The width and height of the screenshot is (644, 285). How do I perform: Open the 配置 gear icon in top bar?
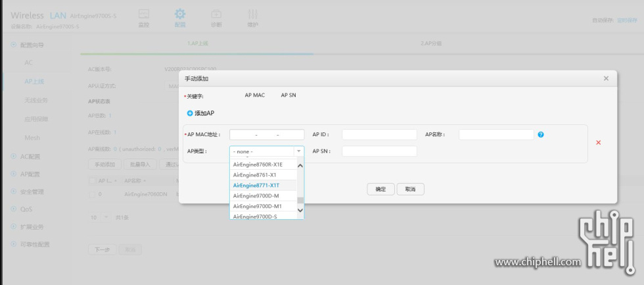pos(180,14)
